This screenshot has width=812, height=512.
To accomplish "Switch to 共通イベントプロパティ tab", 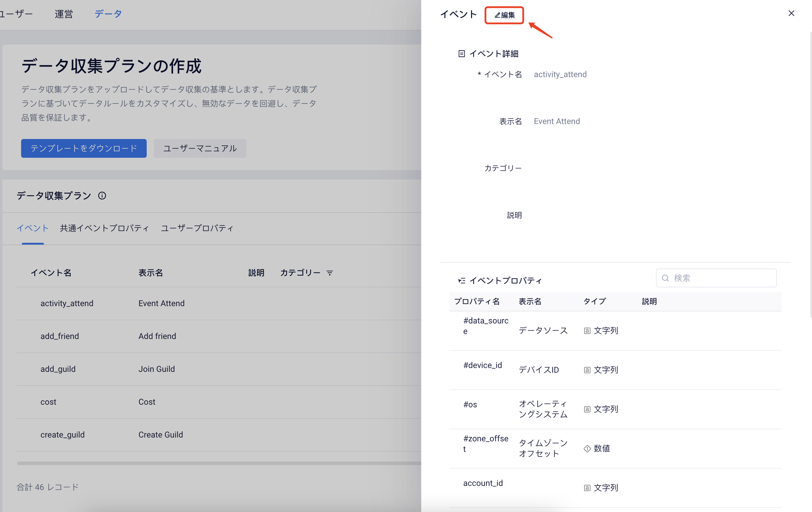I will (104, 228).
